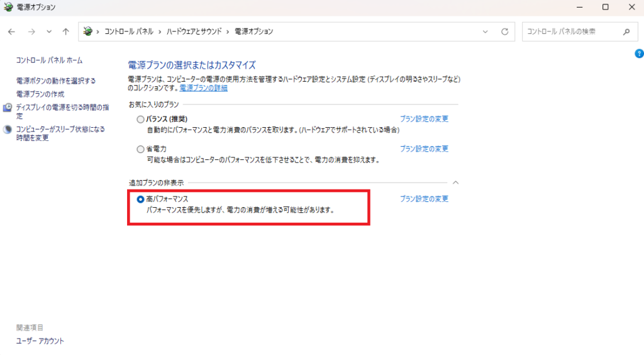Open コンピューターがスリープ状態になる時間を変更 link
The image size is (644, 355).
60,133
